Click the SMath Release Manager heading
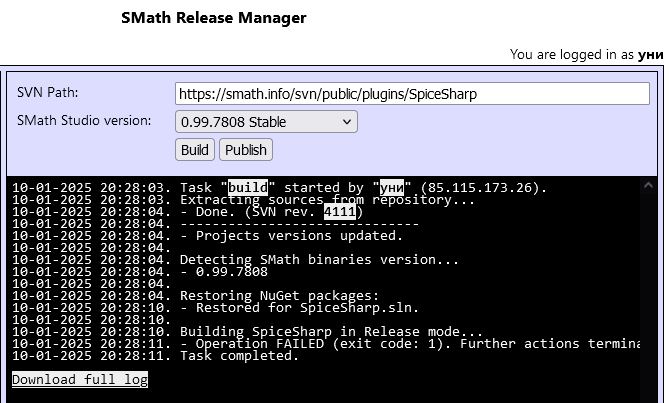This screenshot has height=403, width=669. pyautogui.click(x=213, y=18)
